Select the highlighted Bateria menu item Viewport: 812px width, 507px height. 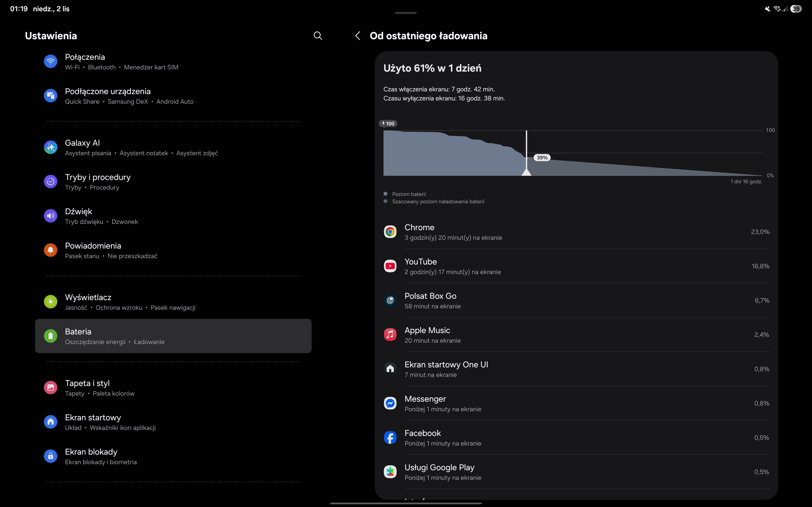(x=173, y=336)
